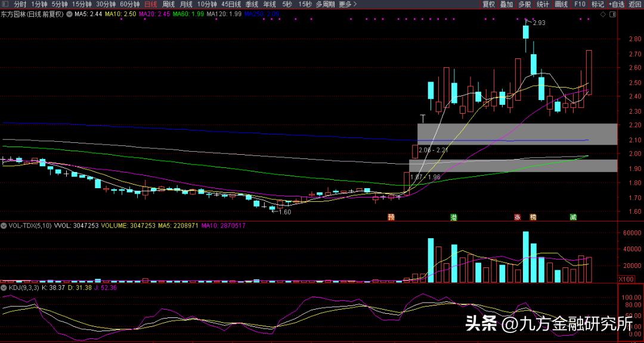
Task: Click the 返回 back button
Action: point(634,4)
